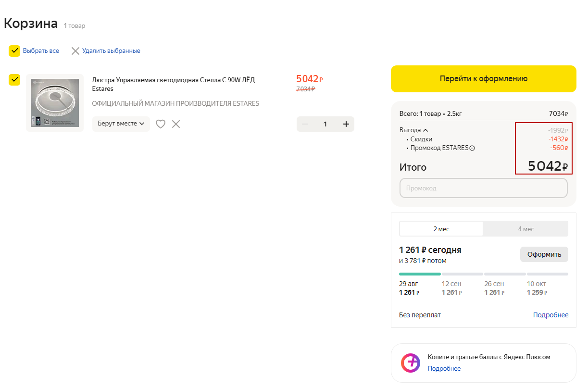
Task: Open the Подробнее link under Yandex Plus
Action: click(444, 369)
